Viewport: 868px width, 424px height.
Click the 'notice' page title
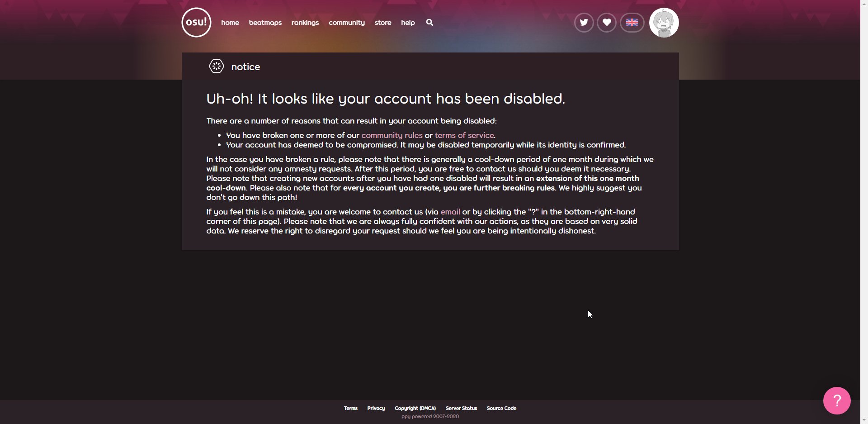coord(245,67)
